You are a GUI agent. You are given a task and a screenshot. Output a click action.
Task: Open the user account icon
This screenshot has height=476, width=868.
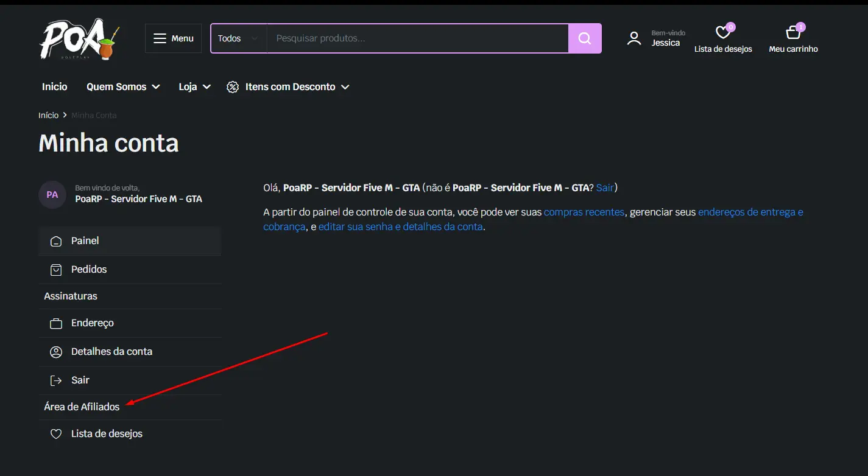[634, 38]
